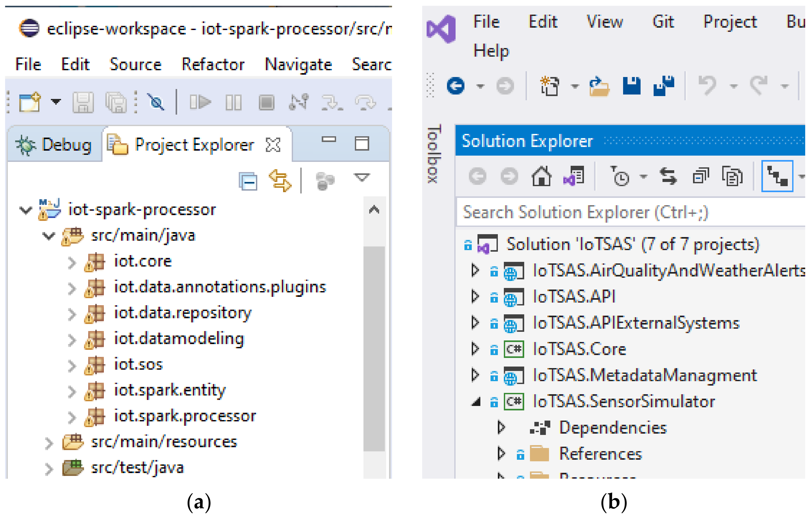Select the iot.spark.processor package
Viewport: 812px width, 519px height.
pyautogui.click(x=185, y=416)
